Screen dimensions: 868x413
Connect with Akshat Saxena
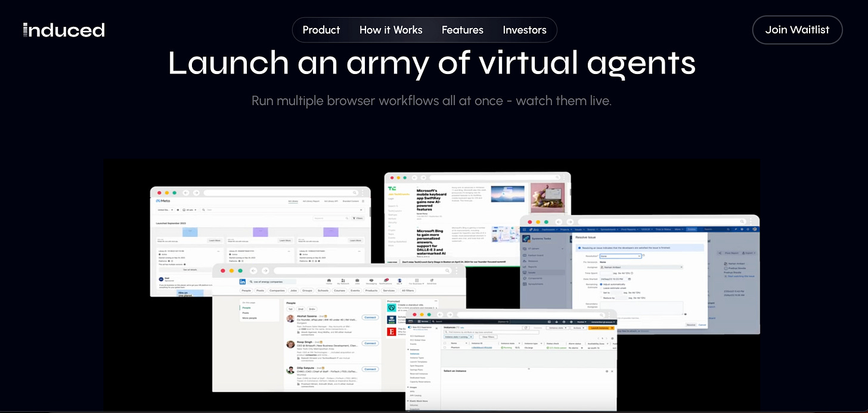click(x=370, y=318)
